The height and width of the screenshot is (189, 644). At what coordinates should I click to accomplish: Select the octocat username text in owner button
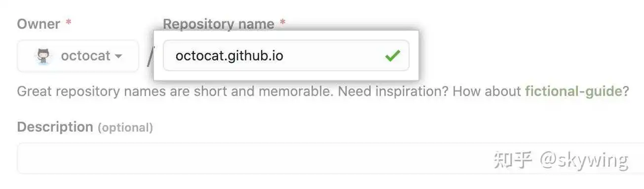tap(86, 56)
